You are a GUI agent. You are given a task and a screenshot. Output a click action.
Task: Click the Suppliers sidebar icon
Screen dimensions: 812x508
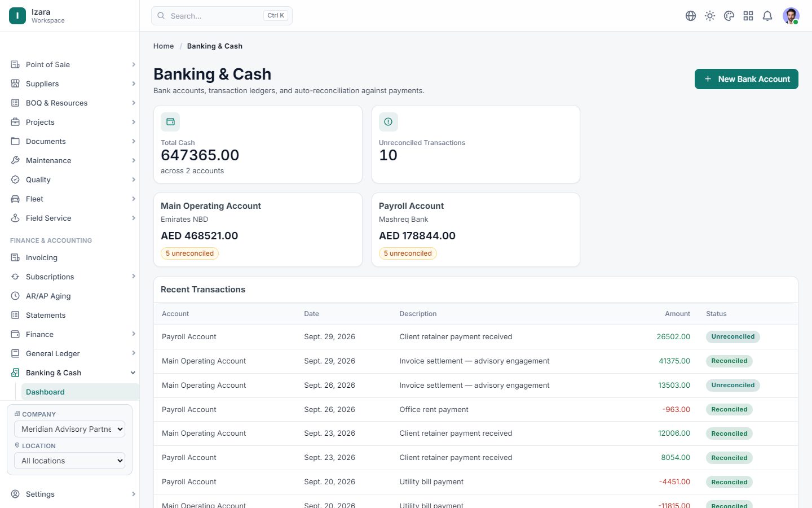click(x=15, y=84)
